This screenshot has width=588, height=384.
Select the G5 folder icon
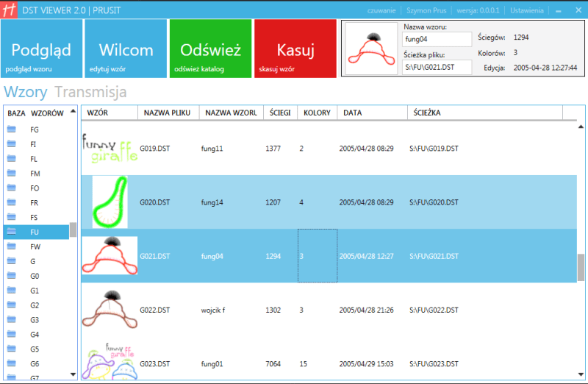pyautogui.click(x=11, y=349)
